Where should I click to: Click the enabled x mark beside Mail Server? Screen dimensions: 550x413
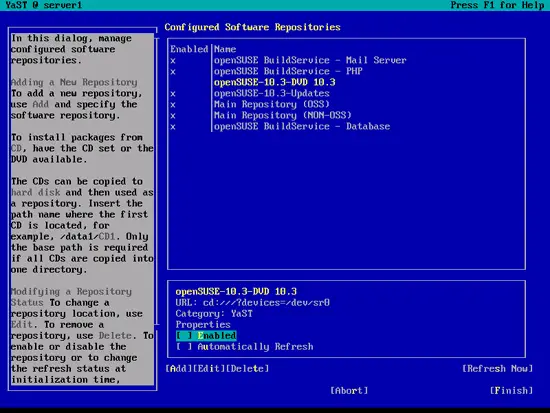[x=173, y=61]
